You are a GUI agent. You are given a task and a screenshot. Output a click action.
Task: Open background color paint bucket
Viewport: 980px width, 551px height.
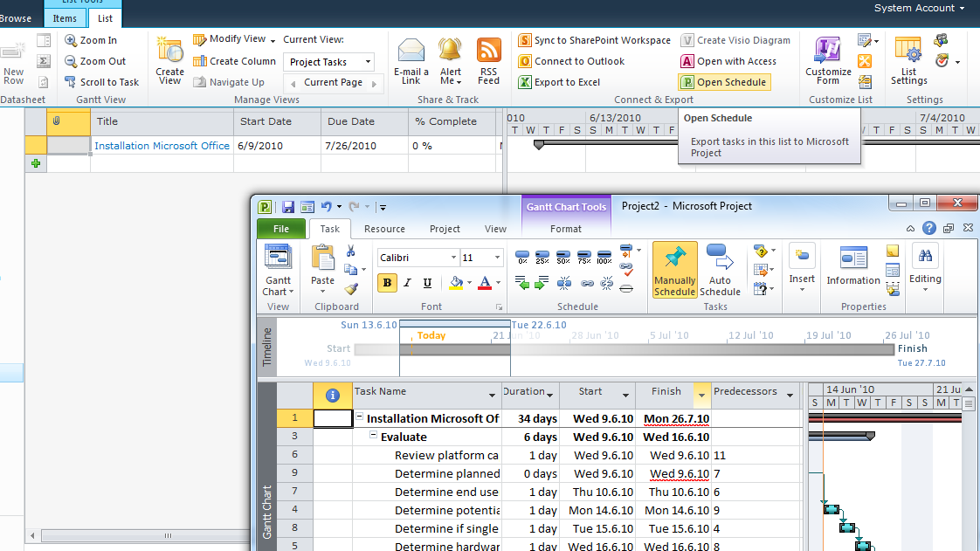(456, 283)
